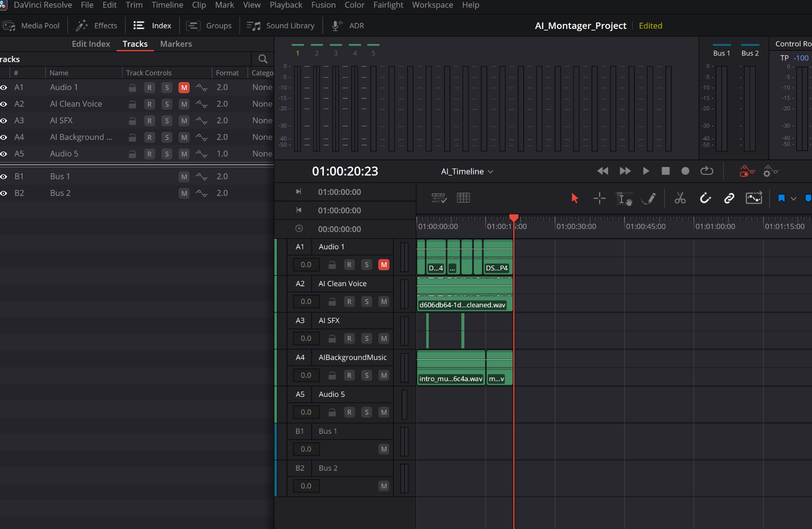Select the pencil draw tool
Viewport: 812px width, 529px height.
click(649, 198)
